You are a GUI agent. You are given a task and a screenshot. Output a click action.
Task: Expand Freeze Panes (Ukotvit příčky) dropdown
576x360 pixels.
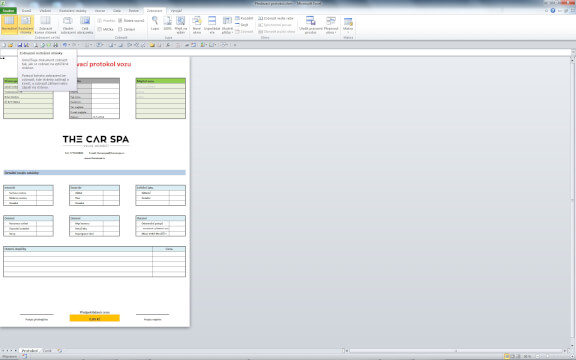(227, 25)
